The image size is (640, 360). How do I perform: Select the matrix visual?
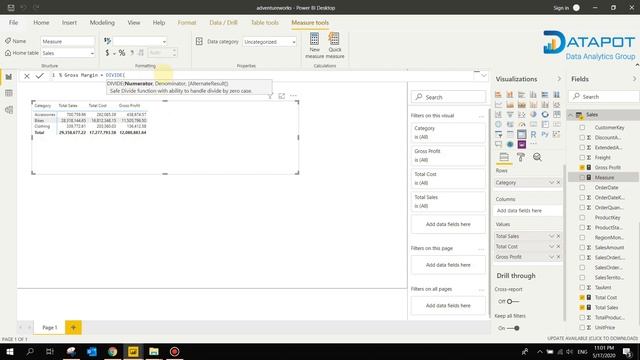click(x=522, y=134)
